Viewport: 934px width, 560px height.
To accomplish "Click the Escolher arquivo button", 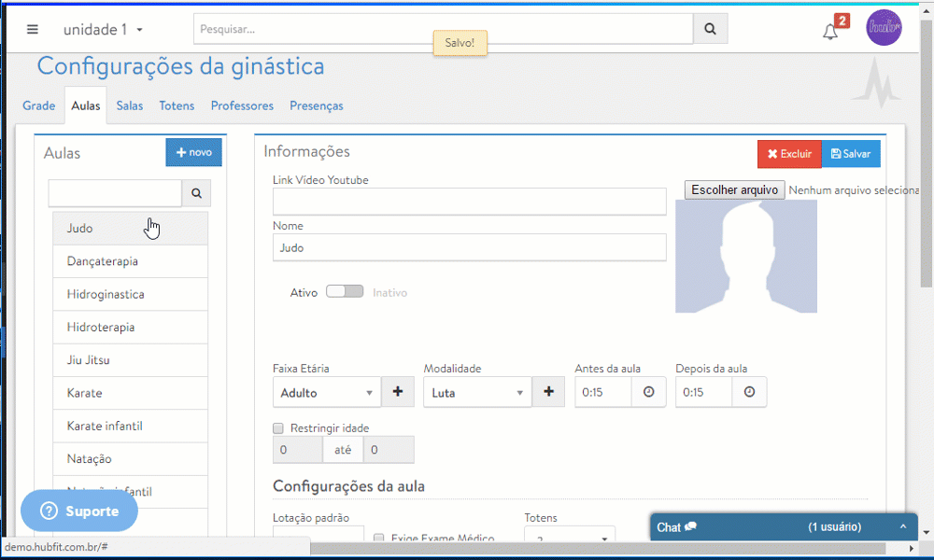I will click(x=734, y=189).
